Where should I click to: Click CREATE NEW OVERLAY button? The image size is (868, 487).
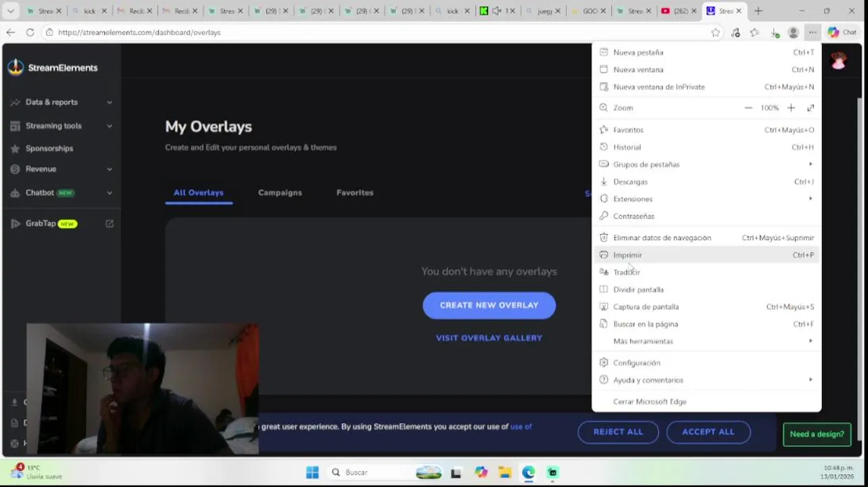click(x=489, y=305)
